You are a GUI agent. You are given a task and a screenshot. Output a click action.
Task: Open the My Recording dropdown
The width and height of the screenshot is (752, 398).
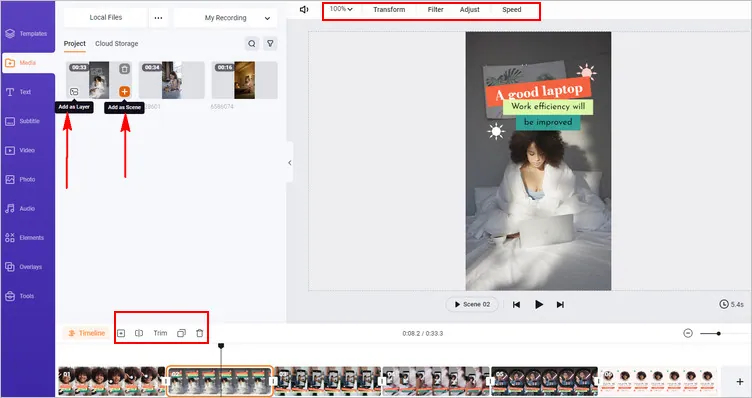225,18
